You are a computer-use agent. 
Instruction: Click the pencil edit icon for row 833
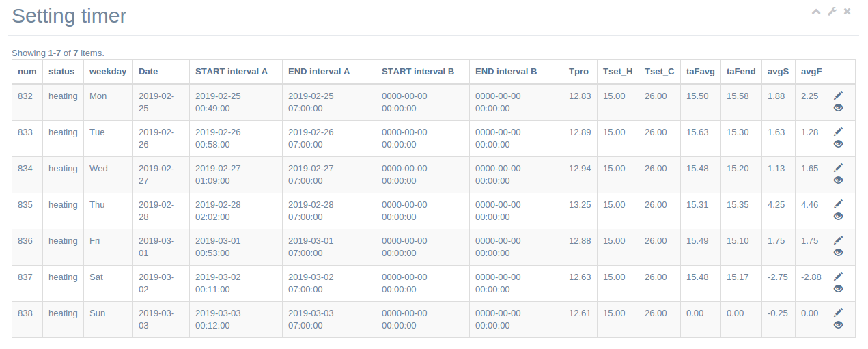coord(839,131)
